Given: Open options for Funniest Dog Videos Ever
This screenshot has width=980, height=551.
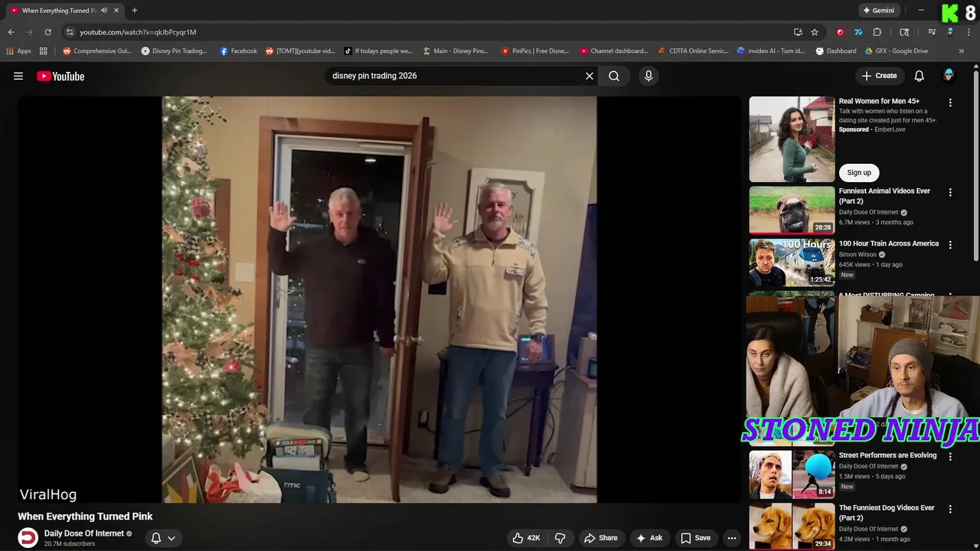Looking at the screenshot, I should click(x=950, y=509).
